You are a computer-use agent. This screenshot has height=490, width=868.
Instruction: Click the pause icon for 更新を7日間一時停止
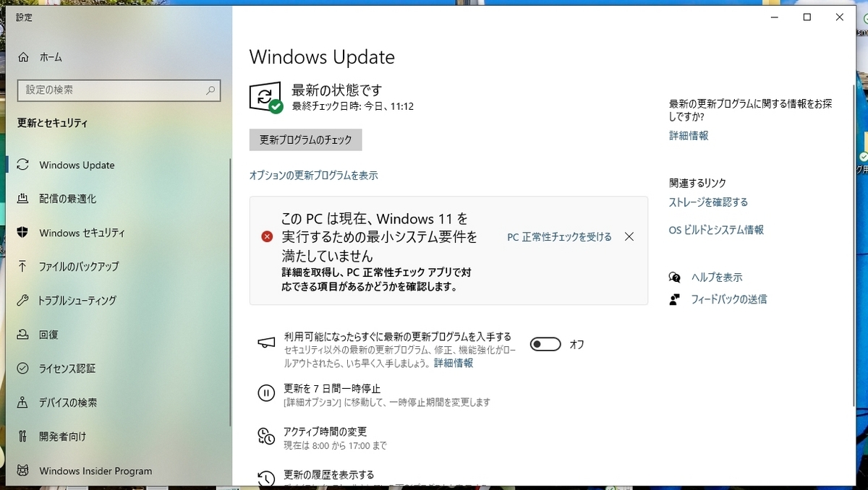(x=266, y=393)
